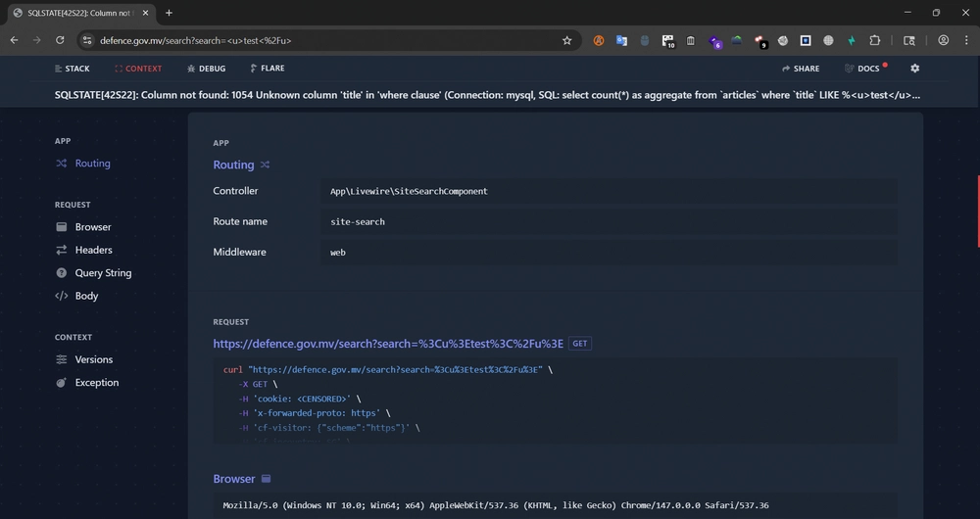980x519 pixels.
Task: Open a new browser tab
Action: coord(169,13)
